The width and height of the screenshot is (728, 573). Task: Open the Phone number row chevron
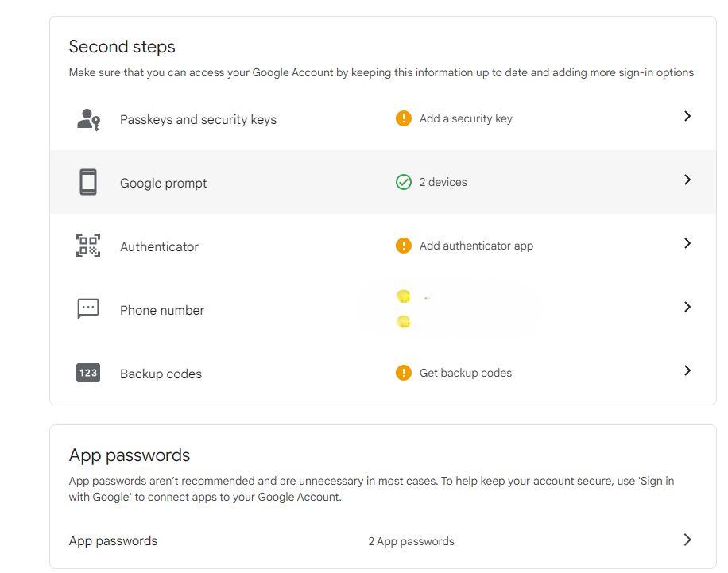687,307
